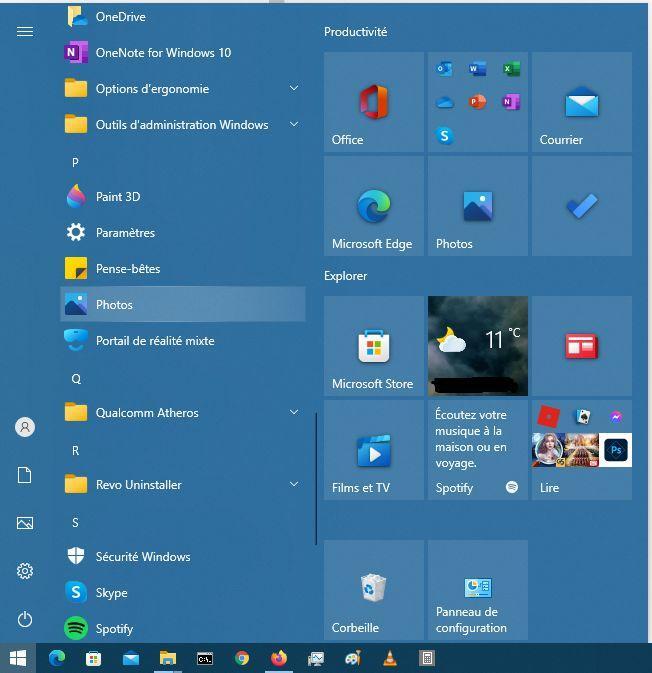Viewport: 652px width, 673px height.
Task: Open Microsoft Edge from the taskbar
Action: [57, 658]
